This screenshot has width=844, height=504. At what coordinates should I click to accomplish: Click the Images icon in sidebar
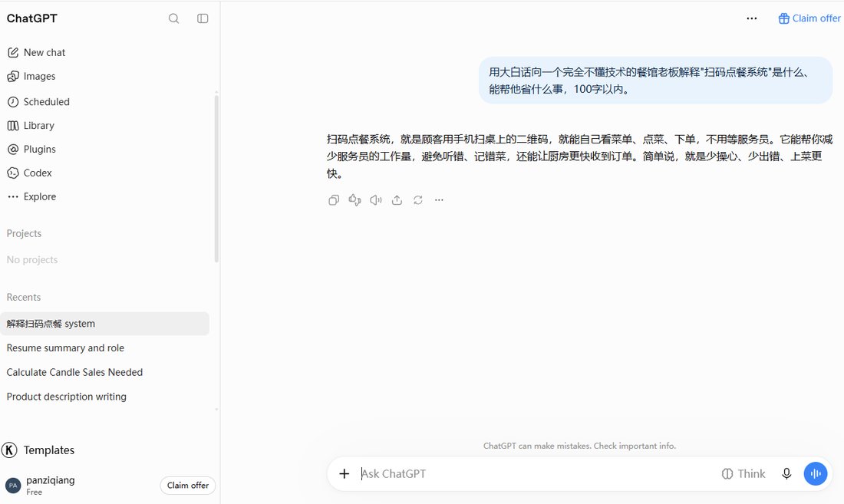click(13, 77)
